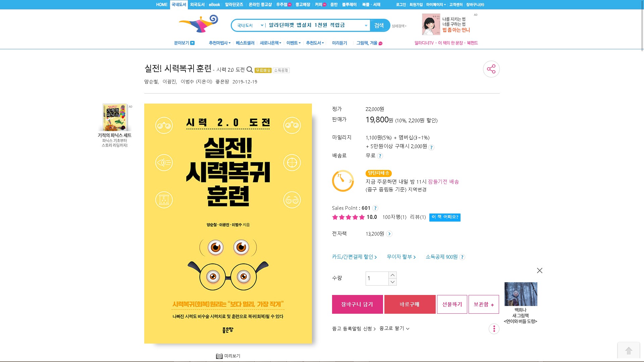Click the Sales Point help question mark
644x362 pixels.
pyautogui.click(x=375, y=208)
